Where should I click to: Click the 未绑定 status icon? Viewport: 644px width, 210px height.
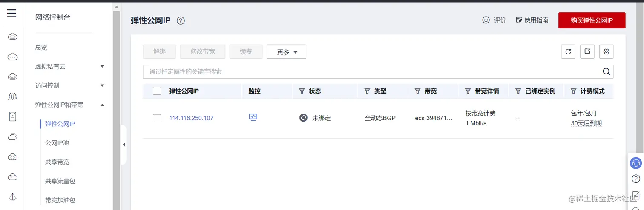coord(303,118)
